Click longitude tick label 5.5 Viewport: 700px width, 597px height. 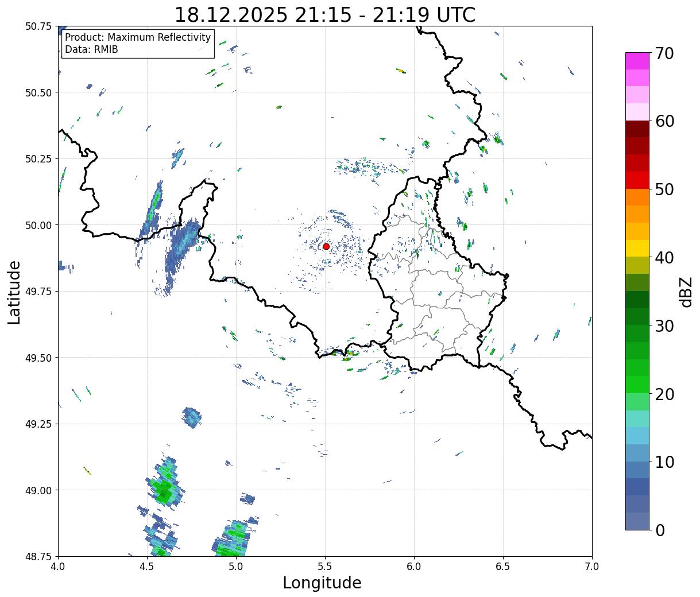(x=325, y=566)
